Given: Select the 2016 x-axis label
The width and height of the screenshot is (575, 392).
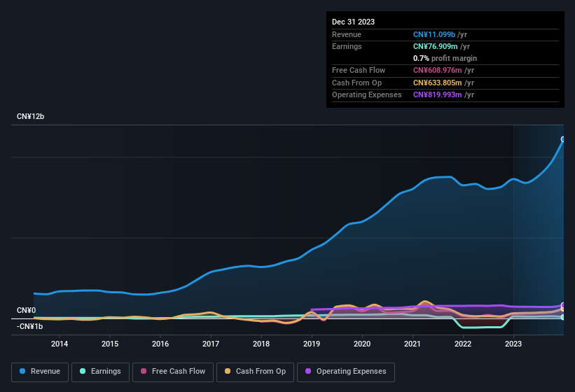Looking at the screenshot, I should pos(160,344).
